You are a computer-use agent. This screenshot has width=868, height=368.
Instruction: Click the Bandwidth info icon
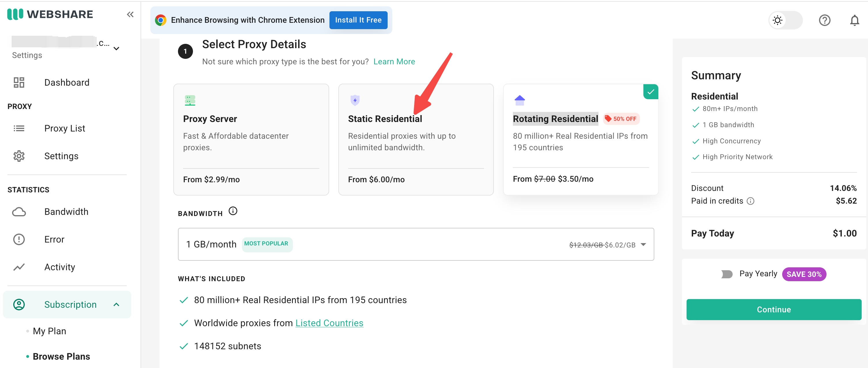(x=233, y=211)
